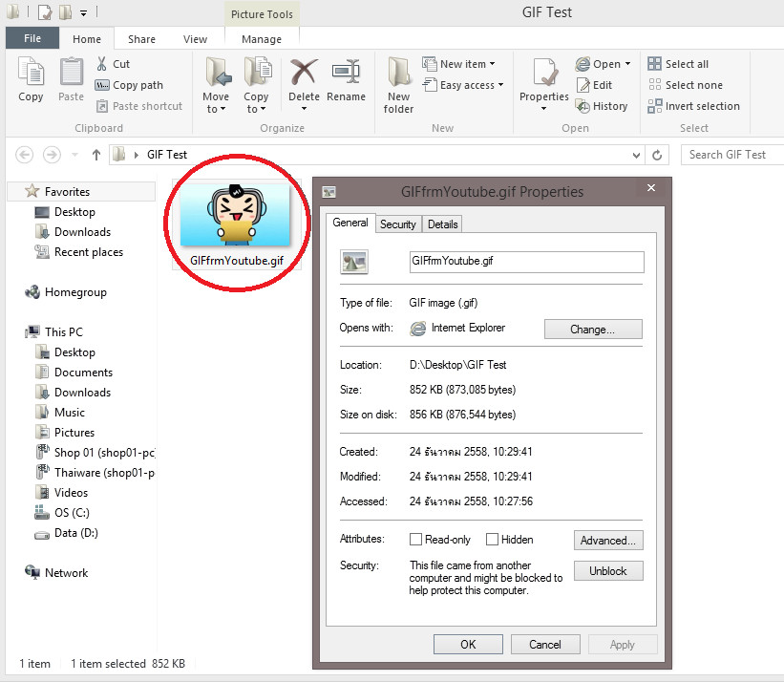Switch to Security tab in Properties
784x682 pixels.
tap(398, 224)
